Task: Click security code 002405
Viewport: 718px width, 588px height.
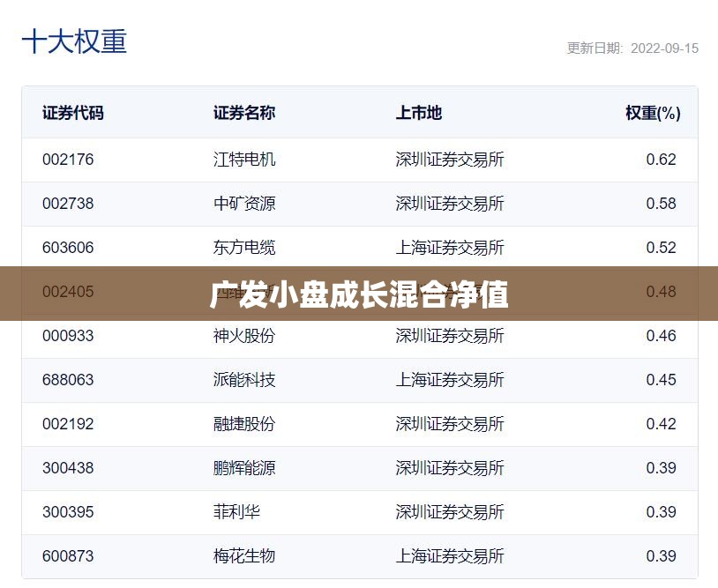Action: click(68, 292)
